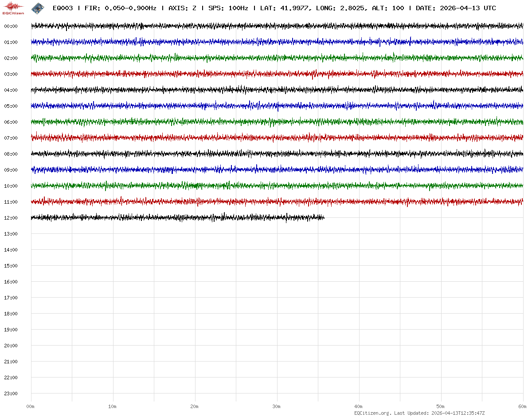The width and height of the screenshot is (532, 417).
Task: Select the 23:00 hour row label
Action: pos(11,393)
